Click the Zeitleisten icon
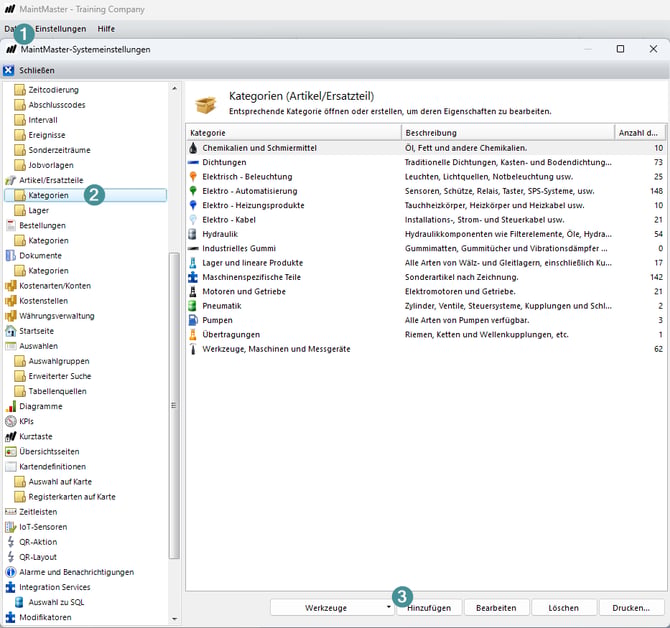This screenshot has height=628, width=670. pos(11,512)
